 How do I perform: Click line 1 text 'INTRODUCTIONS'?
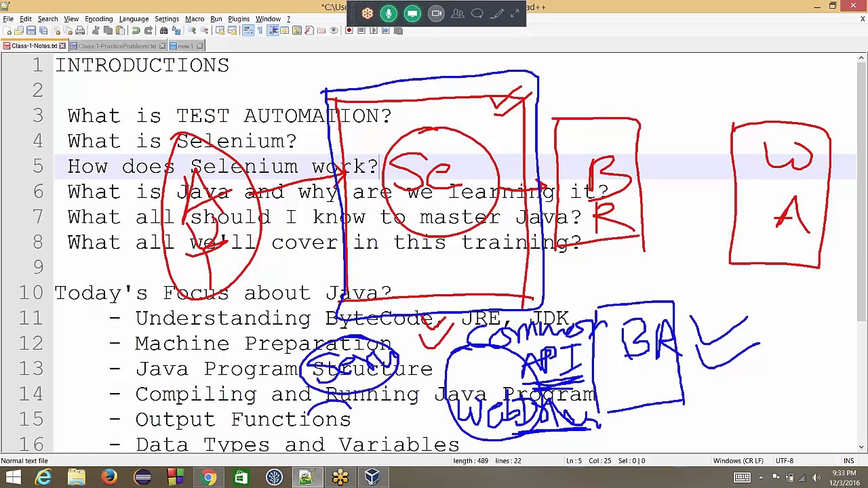click(142, 66)
